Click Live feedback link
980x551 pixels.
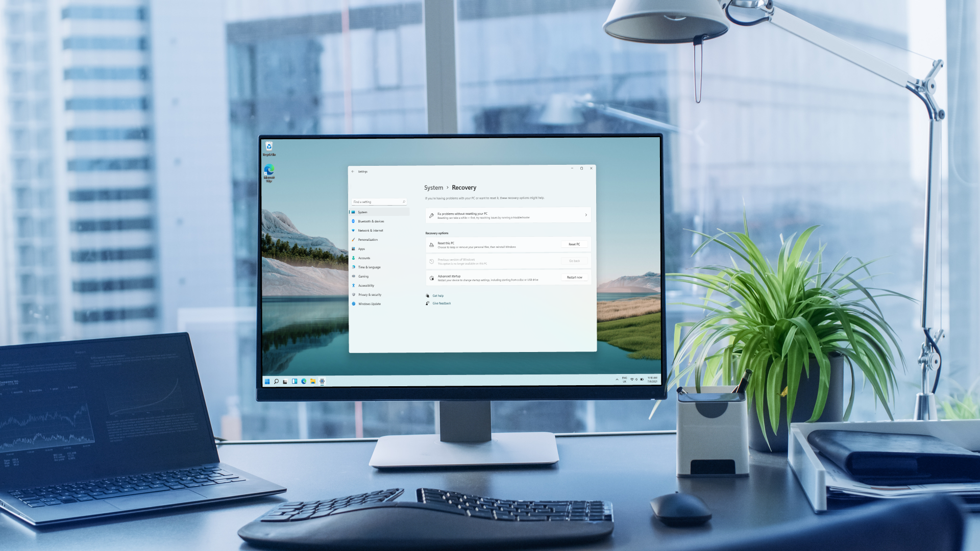442,303
